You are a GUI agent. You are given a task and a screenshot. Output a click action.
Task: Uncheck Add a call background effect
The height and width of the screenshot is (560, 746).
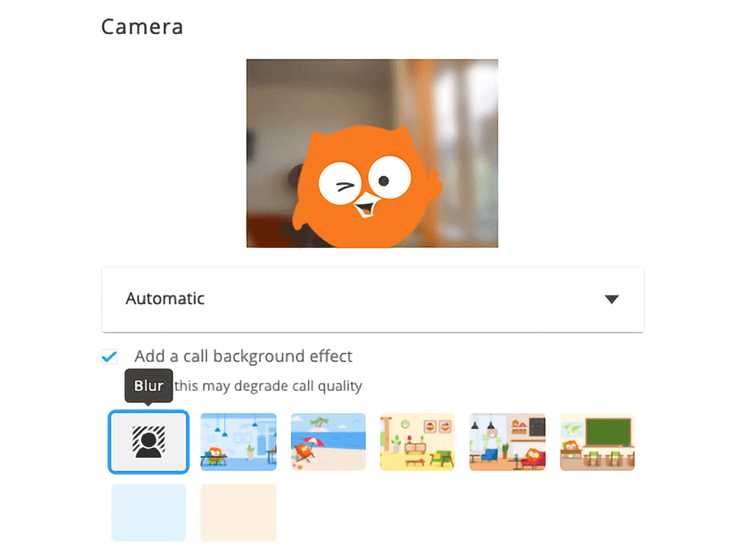click(x=109, y=356)
